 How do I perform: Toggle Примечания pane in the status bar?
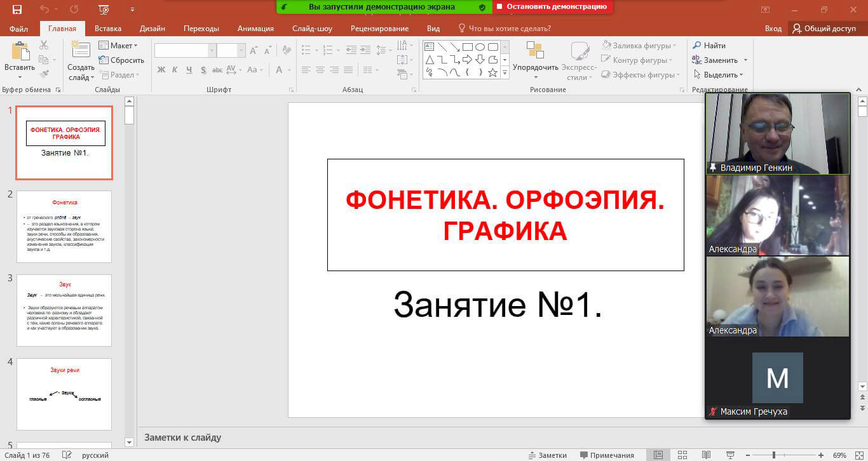(607, 455)
